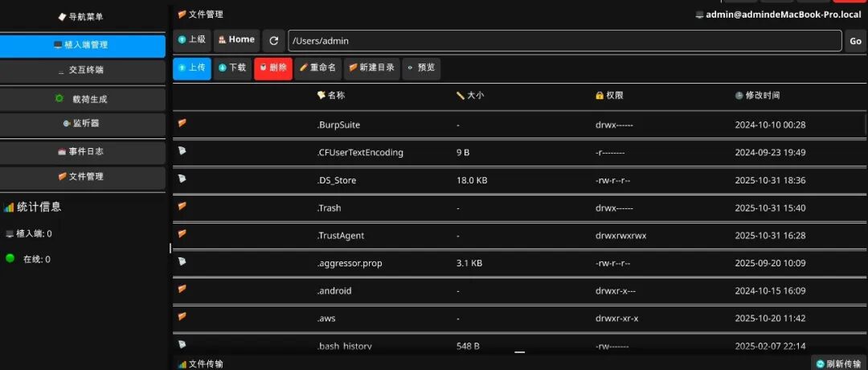Click the panel splitter handle above 文件传输
The height and width of the screenshot is (370, 868).
(519, 351)
